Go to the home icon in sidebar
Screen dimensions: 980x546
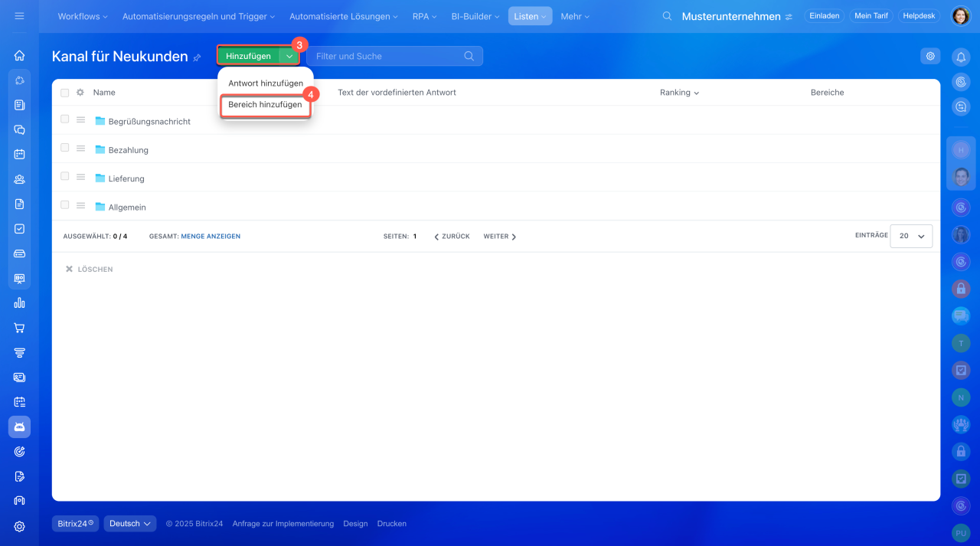[x=19, y=55]
